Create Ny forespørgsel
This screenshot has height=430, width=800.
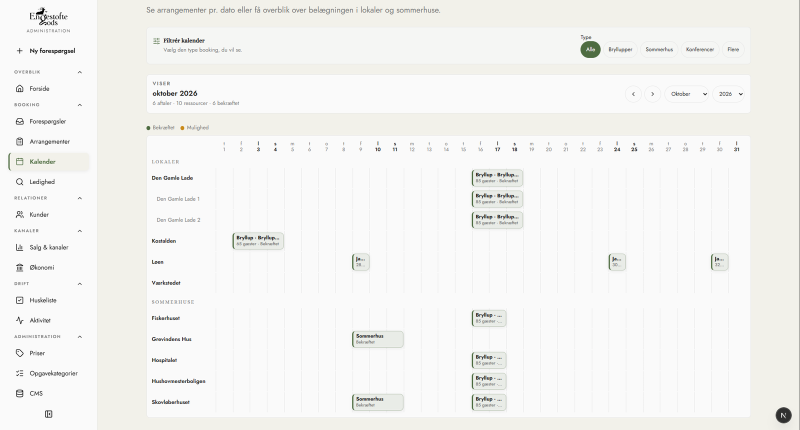point(48,51)
